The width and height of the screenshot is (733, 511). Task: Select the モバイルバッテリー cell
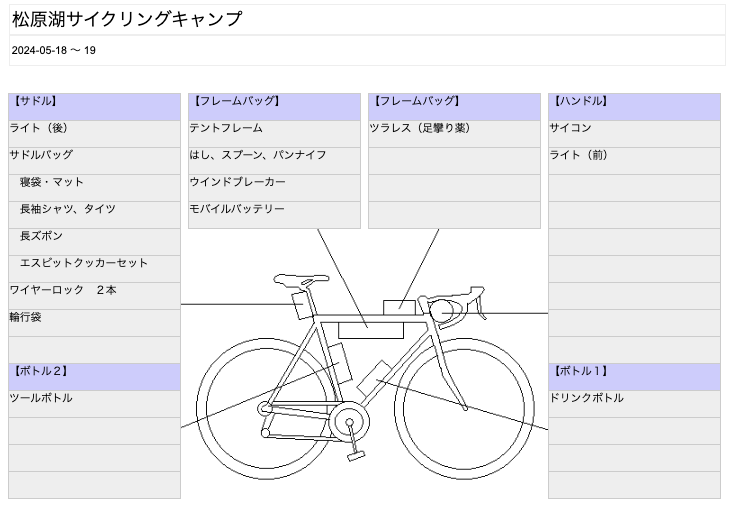pyautogui.click(x=273, y=209)
